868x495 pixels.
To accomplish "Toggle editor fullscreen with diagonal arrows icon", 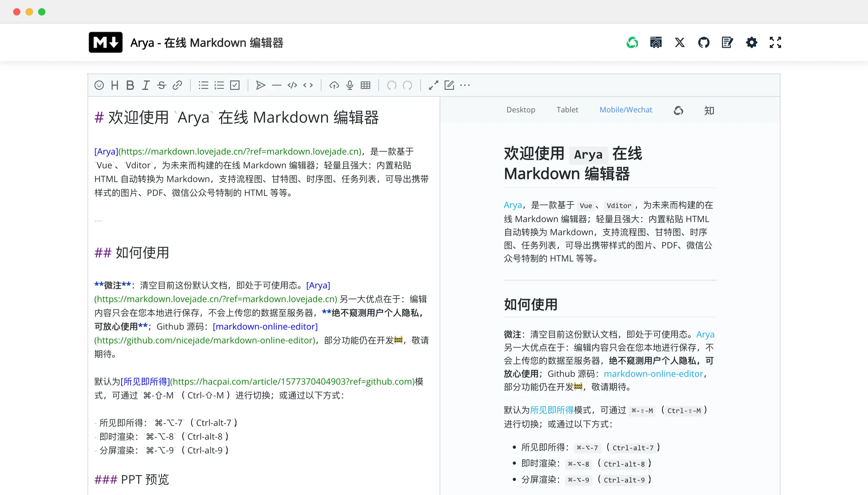I will 433,85.
